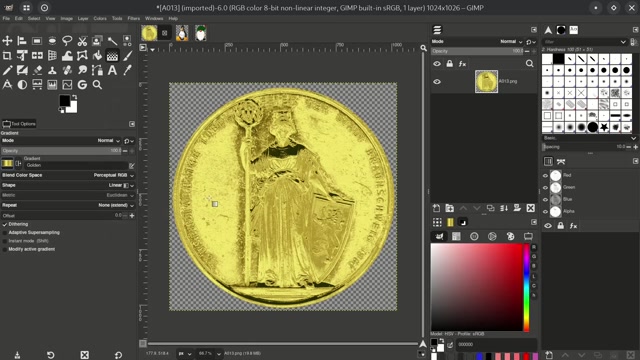Select the Curves tool icon
Image resolution: width=640 pixels, height=360 pixels.
(x=67, y=85)
